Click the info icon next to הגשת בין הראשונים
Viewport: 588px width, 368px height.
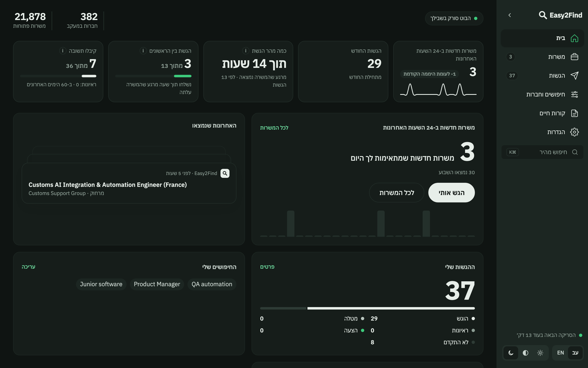143,51
